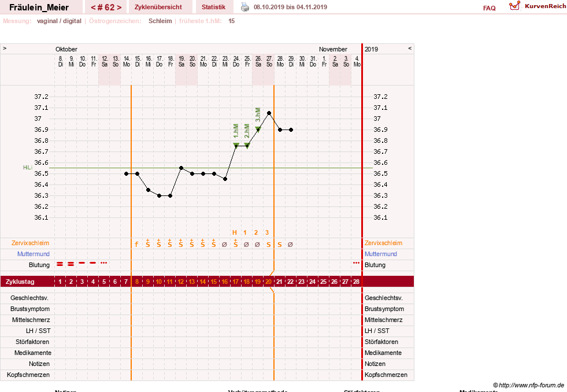Select the 1.hM green triangle marker

coord(236,145)
